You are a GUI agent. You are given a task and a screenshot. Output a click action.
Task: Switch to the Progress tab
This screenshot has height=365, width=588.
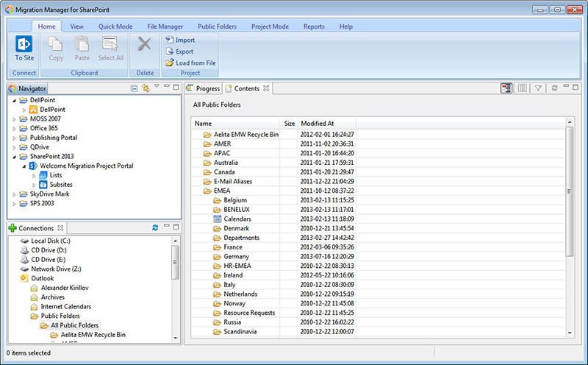(x=204, y=88)
